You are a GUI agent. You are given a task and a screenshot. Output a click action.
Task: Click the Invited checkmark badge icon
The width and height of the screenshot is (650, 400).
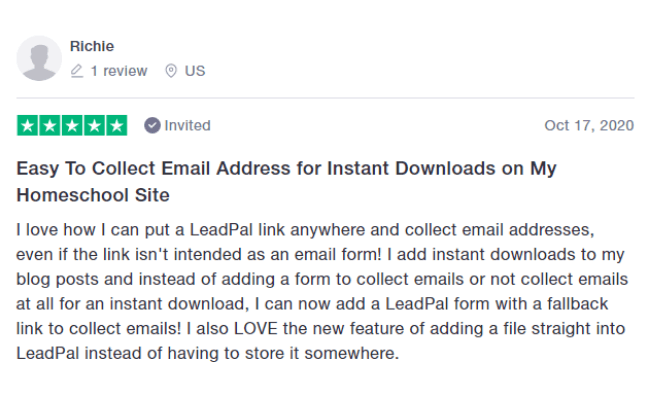152,125
